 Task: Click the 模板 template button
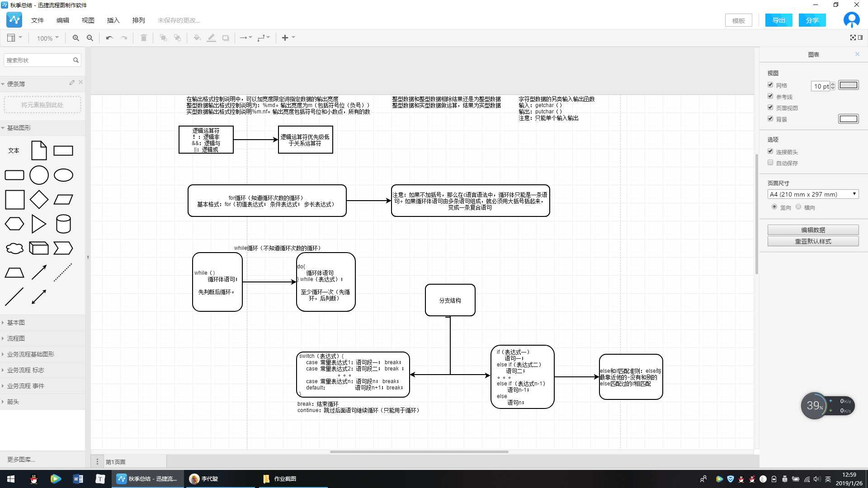738,20
